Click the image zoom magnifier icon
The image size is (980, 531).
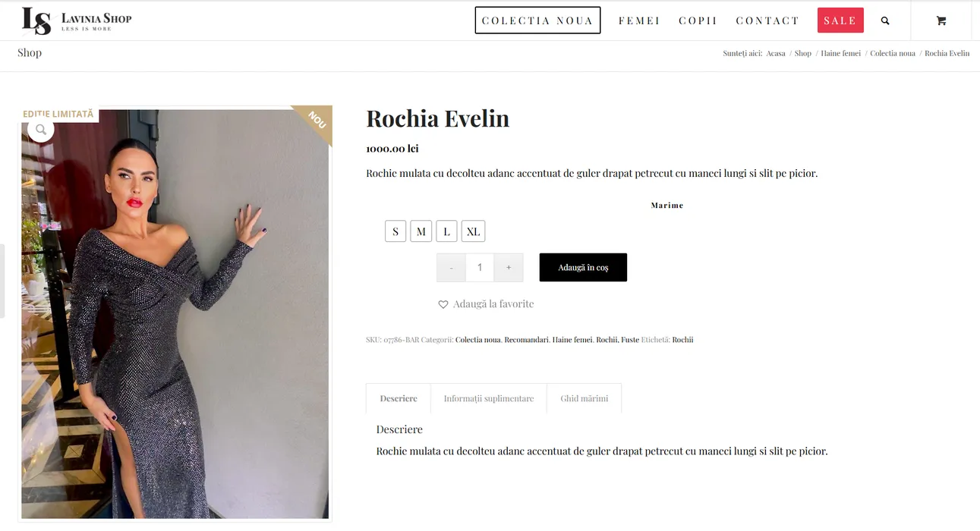pyautogui.click(x=41, y=130)
